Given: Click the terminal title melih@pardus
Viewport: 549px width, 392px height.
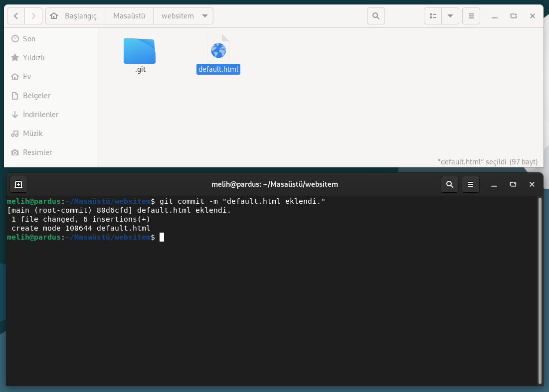Looking at the screenshot, I should (x=274, y=184).
